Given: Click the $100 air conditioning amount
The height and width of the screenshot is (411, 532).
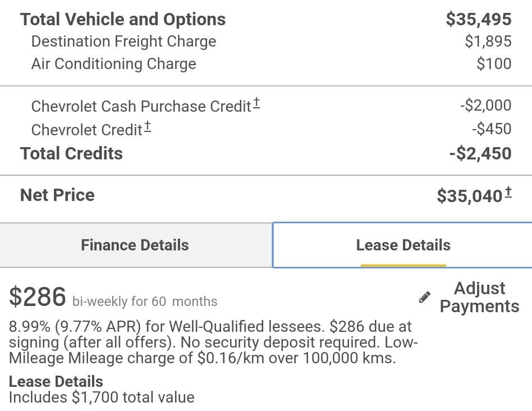Looking at the screenshot, I should 494,64.
